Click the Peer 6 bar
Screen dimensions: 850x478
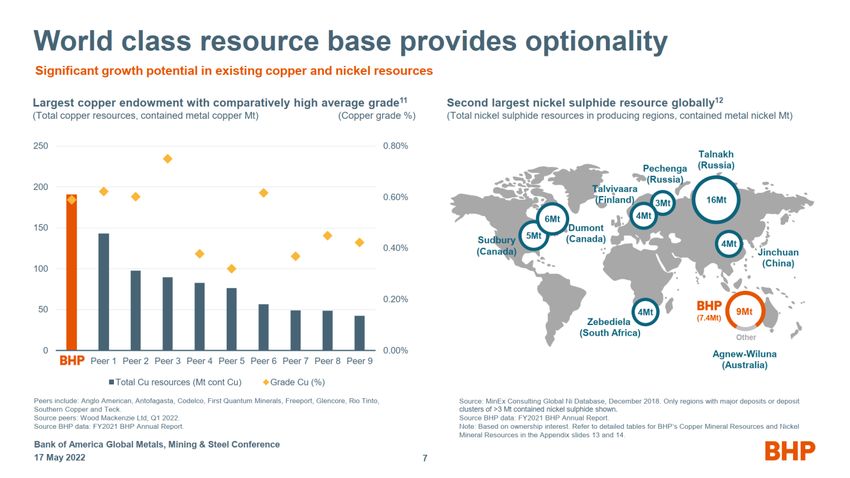263,327
